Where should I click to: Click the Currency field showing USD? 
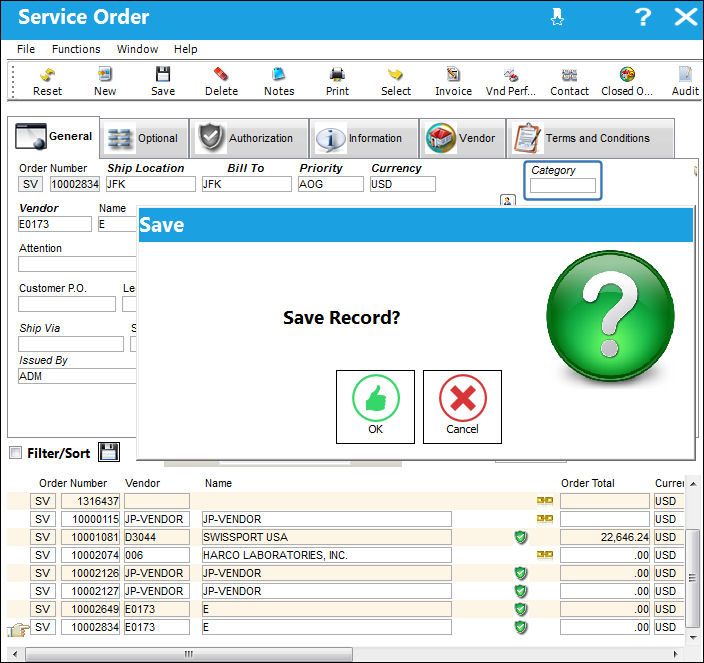click(x=402, y=184)
